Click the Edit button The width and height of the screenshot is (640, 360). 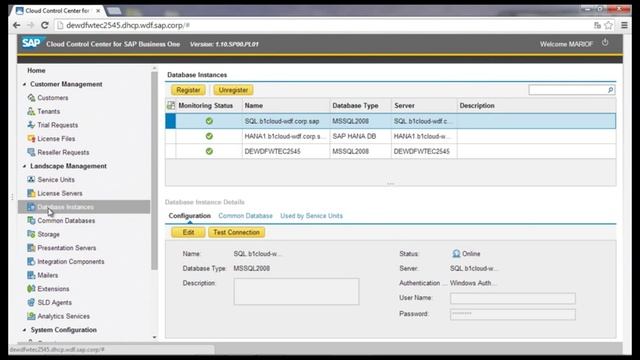[x=188, y=232]
